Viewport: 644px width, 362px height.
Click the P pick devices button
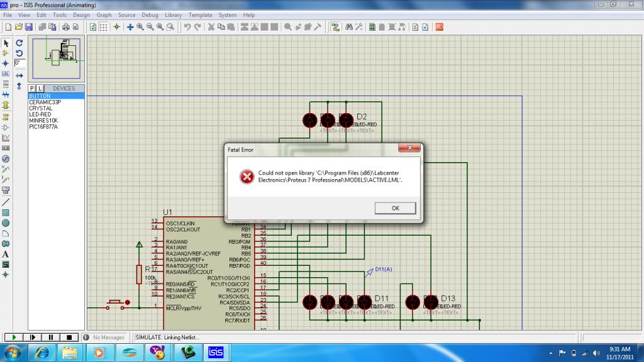point(32,88)
